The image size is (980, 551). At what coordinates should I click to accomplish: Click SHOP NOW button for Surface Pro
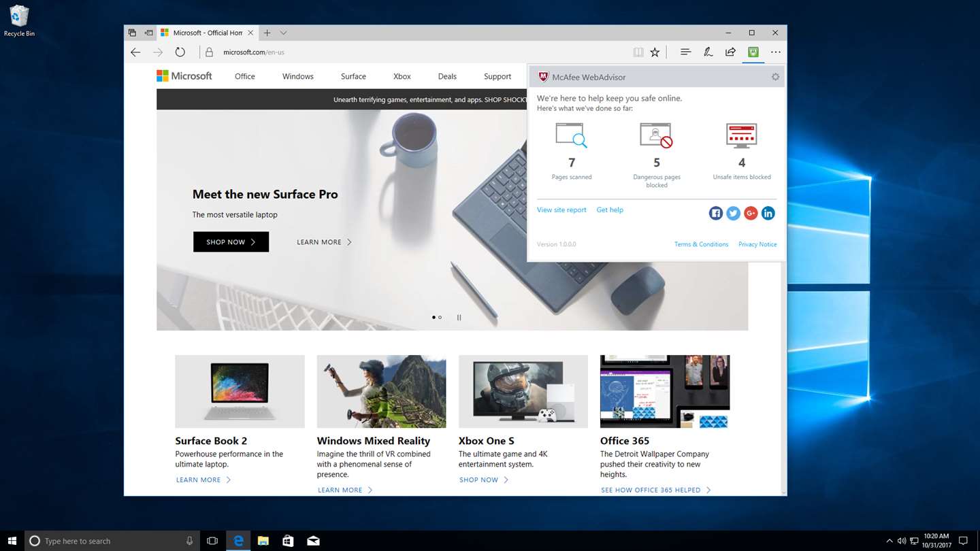click(231, 242)
